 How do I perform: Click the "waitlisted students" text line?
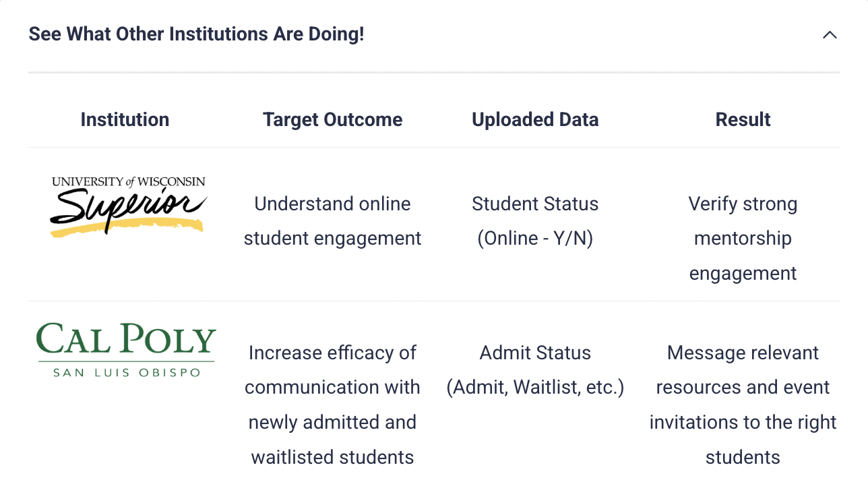tap(332, 457)
